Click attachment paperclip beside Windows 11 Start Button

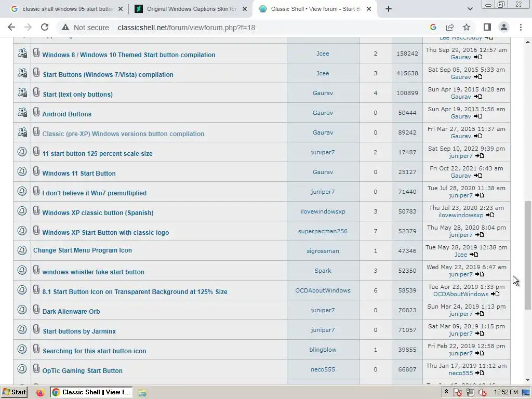[x=36, y=171]
